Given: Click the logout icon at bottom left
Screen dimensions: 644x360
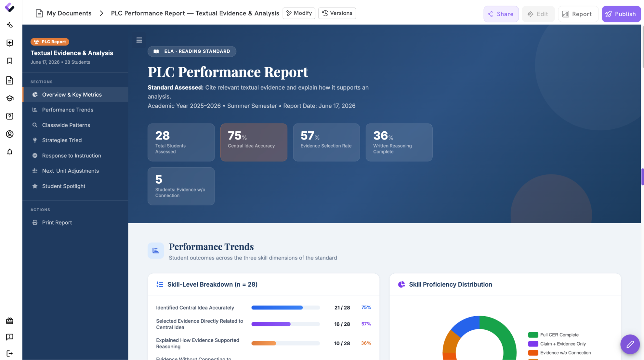Looking at the screenshot, I should coord(10,353).
